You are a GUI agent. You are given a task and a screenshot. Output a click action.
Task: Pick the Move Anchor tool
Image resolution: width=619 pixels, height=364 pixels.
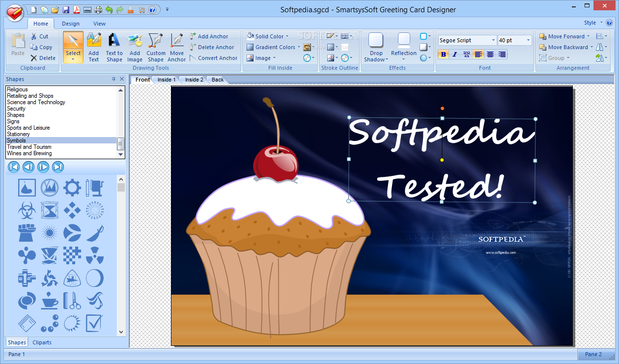[x=177, y=47]
